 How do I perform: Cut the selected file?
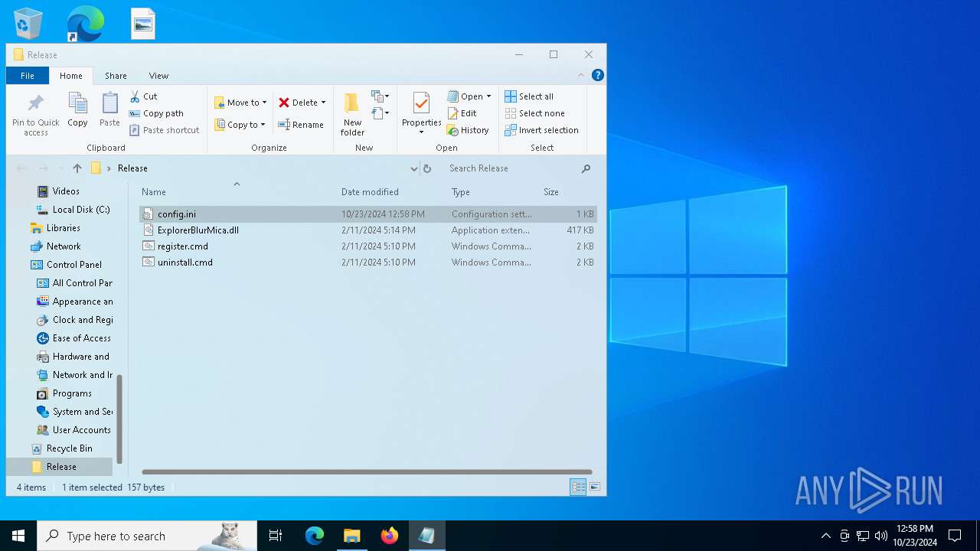[x=143, y=96]
